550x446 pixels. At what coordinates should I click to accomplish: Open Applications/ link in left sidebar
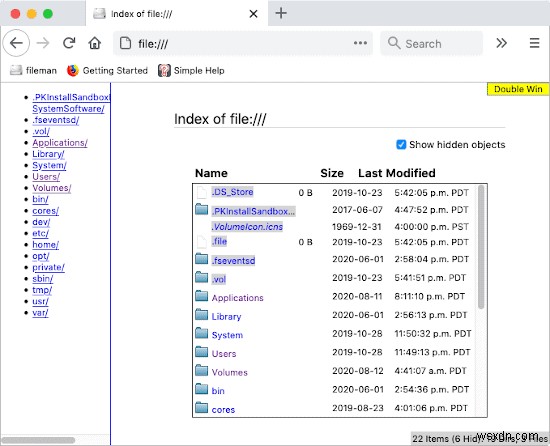(x=60, y=143)
